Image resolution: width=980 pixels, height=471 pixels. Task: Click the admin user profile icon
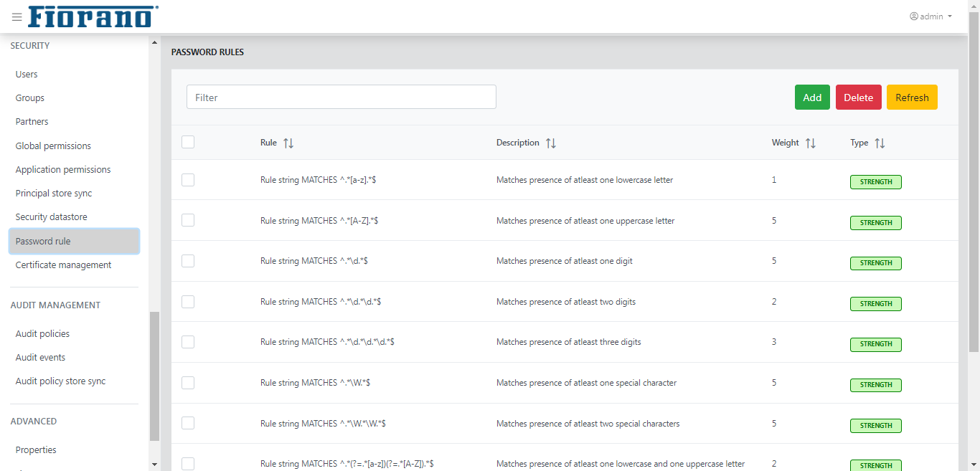point(914,16)
